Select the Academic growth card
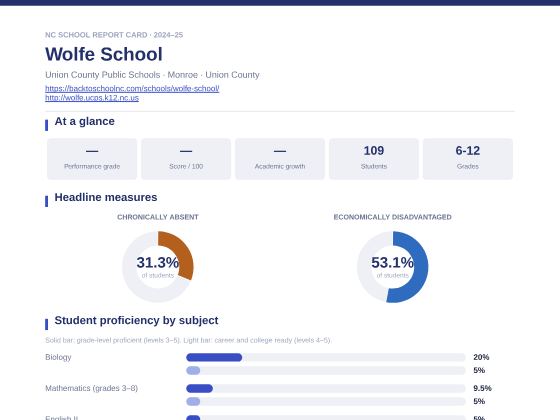 280,159
